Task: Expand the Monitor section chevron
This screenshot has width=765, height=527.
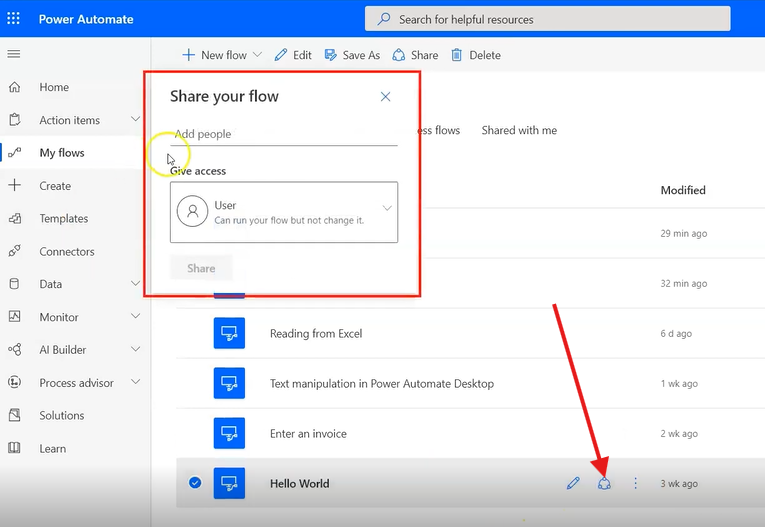Action: click(136, 316)
